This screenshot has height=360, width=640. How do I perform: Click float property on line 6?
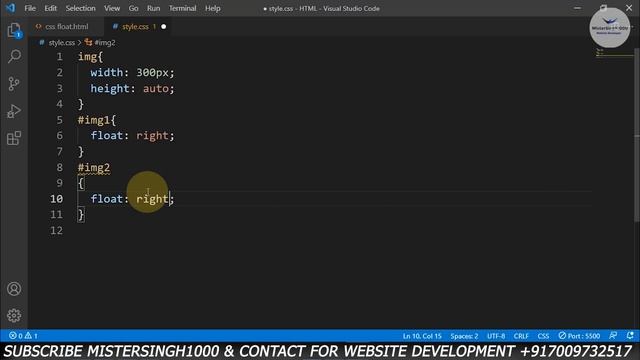[x=107, y=136]
